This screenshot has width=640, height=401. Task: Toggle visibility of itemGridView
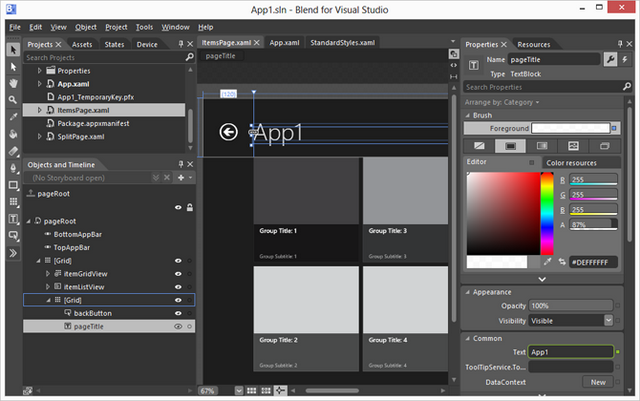pos(178,274)
